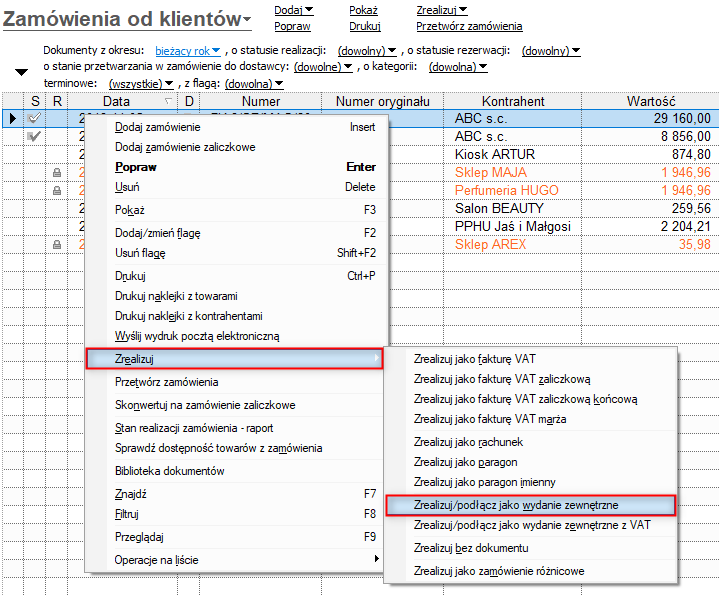
Task: Click the Popraw link at top
Action: click(x=292, y=26)
